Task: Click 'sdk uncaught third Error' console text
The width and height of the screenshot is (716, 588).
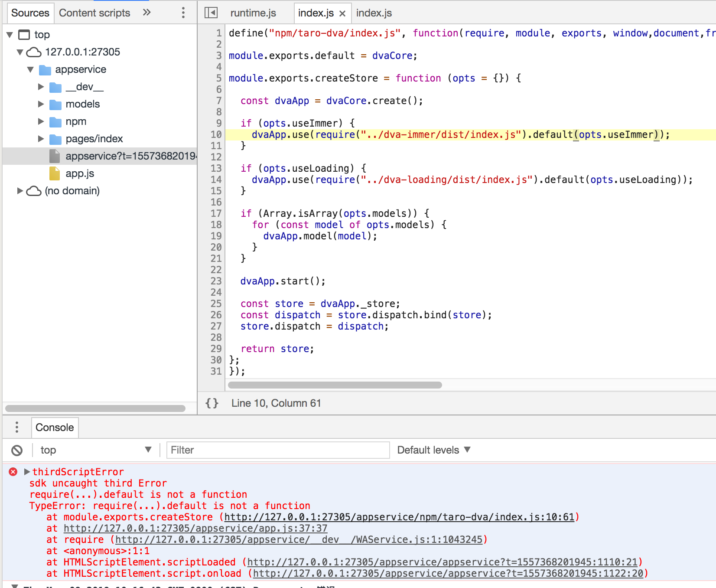Action: 98,483
